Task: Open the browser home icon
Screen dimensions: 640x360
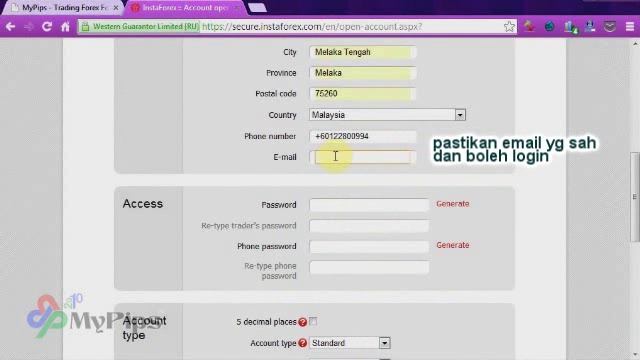Action: 65,27
